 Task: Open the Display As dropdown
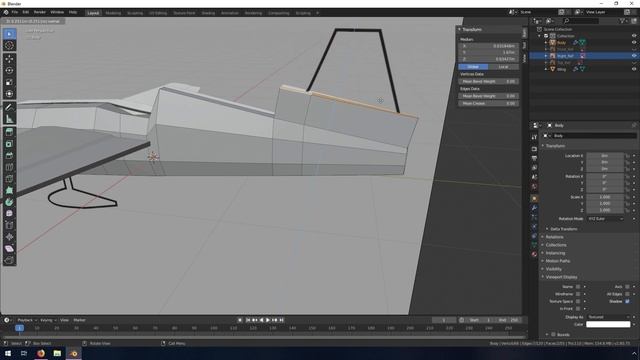click(608, 317)
